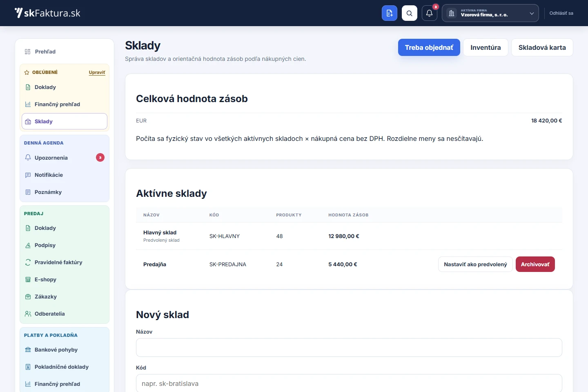The width and height of the screenshot is (588, 392).
Task: Open the Skladová karta page
Action: (542, 47)
